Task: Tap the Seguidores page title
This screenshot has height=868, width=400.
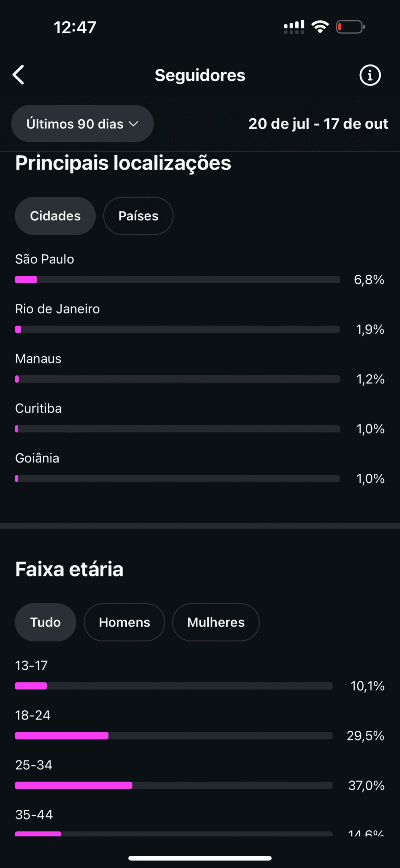Action: click(x=200, y=75)
